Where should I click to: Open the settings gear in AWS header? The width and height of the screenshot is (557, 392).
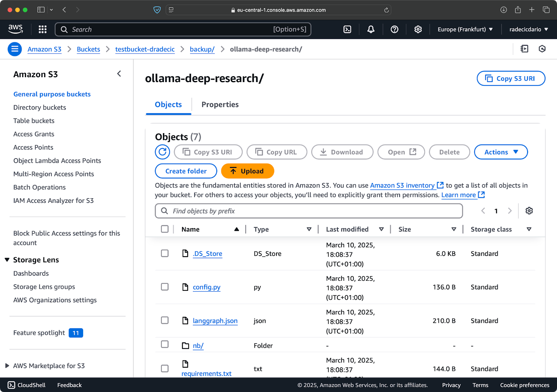(418, 29)
